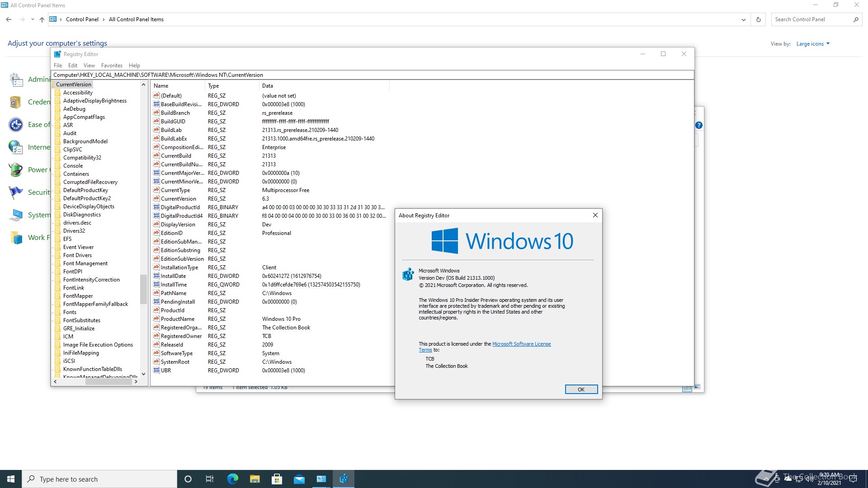Open File Explorer from the taskbar
Screen dimensions: 868x488
(x=255, y=479)
